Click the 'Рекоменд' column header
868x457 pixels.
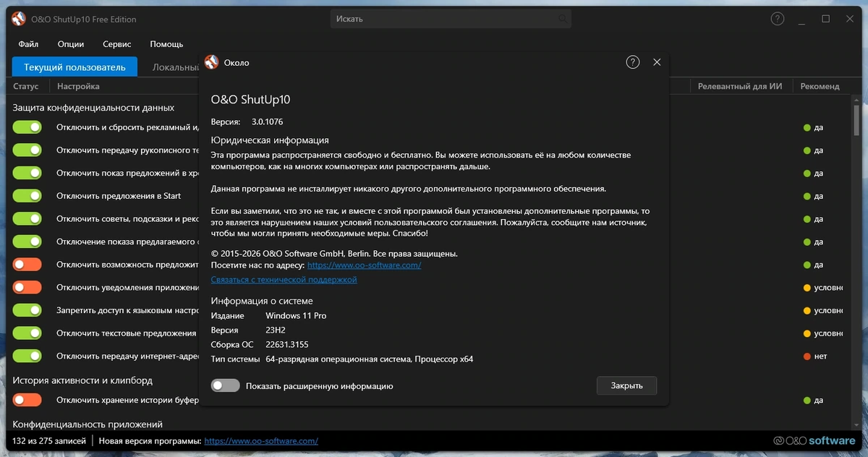(820, 86)
